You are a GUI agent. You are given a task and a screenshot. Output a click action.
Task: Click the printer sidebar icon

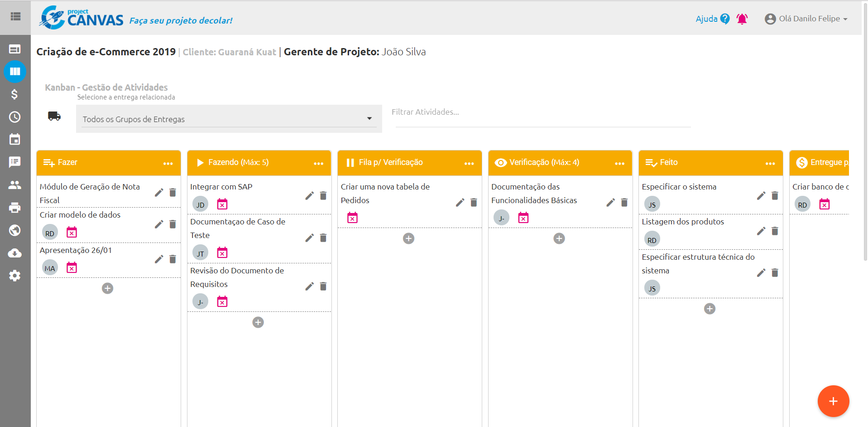(15, 208)
